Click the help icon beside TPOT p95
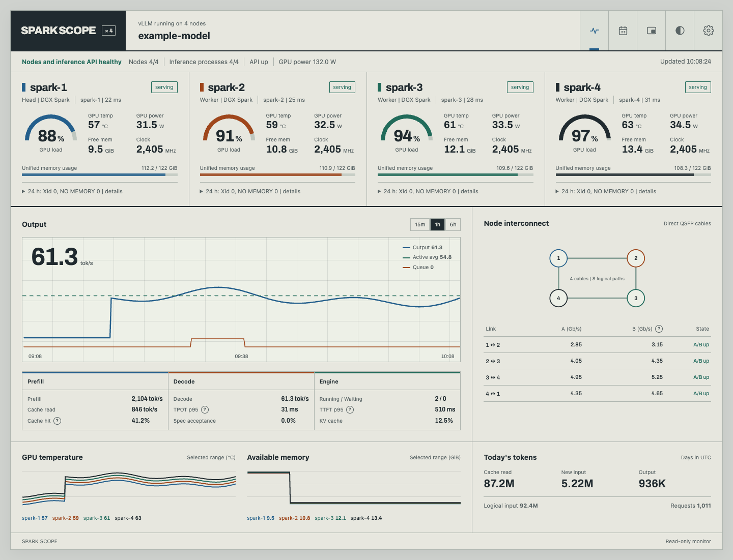The height and width of the screenshot is (560, 733). tap(205, 409)
